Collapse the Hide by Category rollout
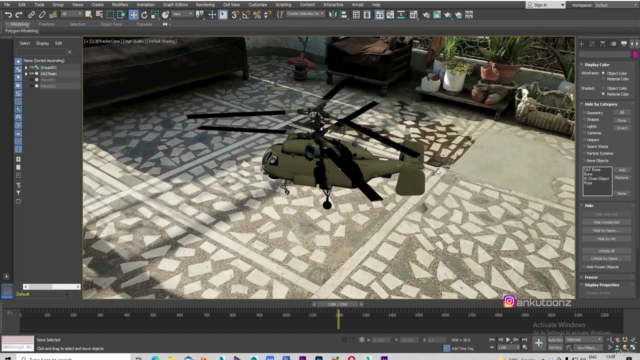The height and width of the screenshot is (360, 640). pyautogui.click(x=601, y=104)
